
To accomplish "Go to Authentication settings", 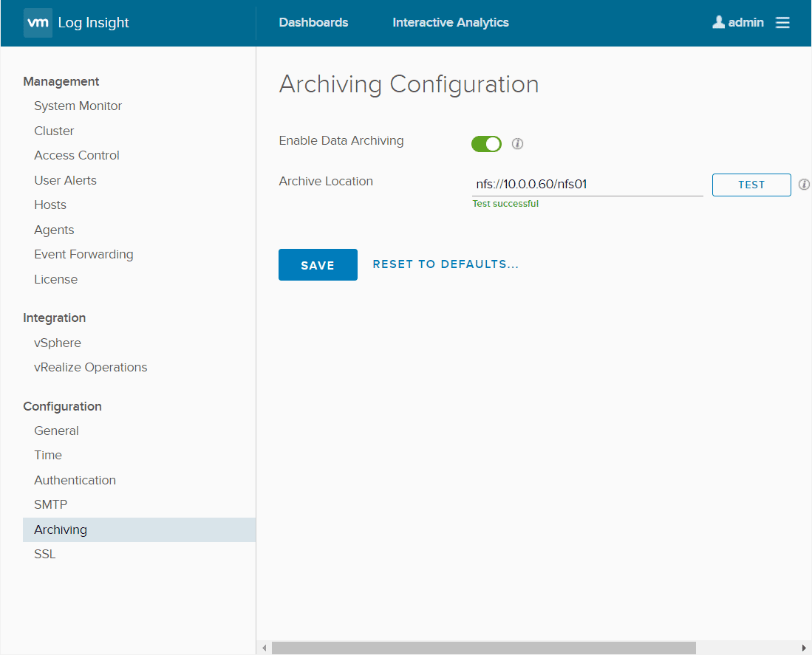I will pos(75,480).
